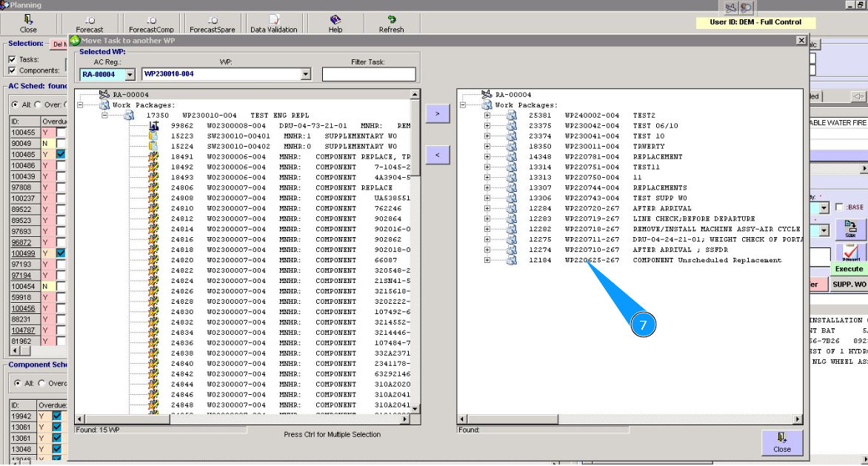Select task W02300008-004 in left tree

tap(236, 126)
